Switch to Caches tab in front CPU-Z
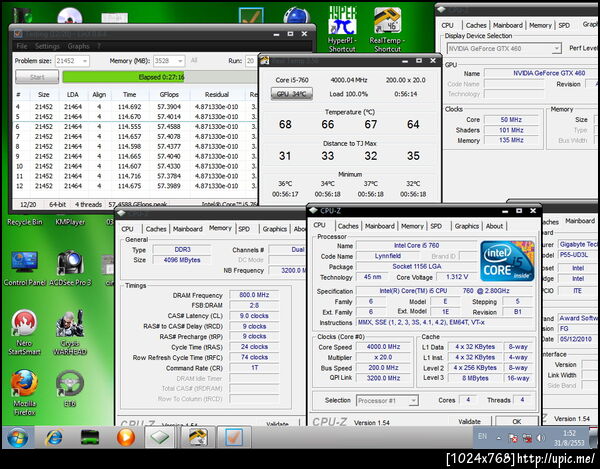600x469 pixels. (x=348, y=226)
